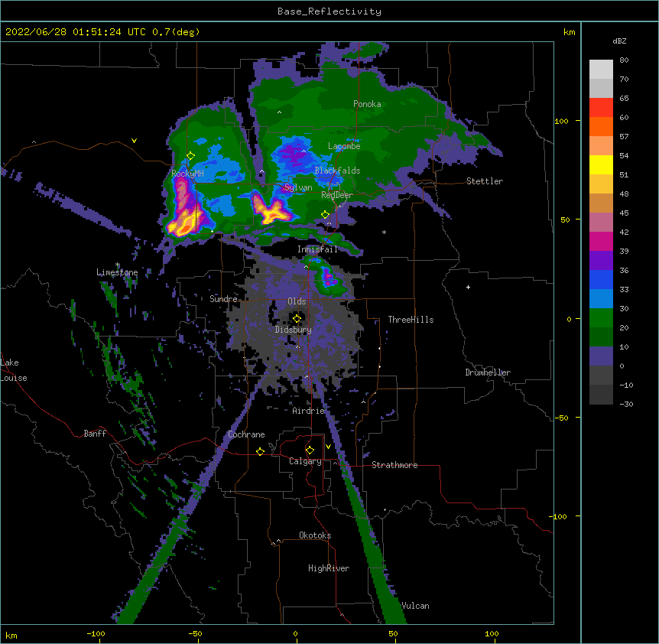Pick the light blue 30-33 dBZ legend swatch
This screenshot has height=644, width=659.
click(x=601, y=299)
